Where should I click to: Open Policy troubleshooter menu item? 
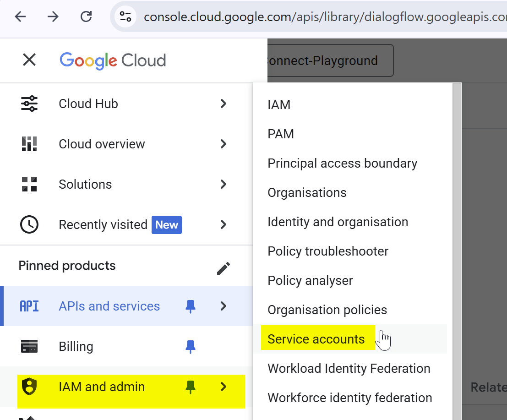pos(328,251)
